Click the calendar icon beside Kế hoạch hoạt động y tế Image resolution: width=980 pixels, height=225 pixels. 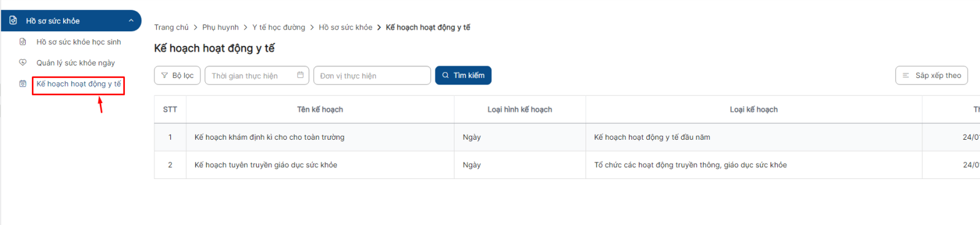click(x=23, y=83)
